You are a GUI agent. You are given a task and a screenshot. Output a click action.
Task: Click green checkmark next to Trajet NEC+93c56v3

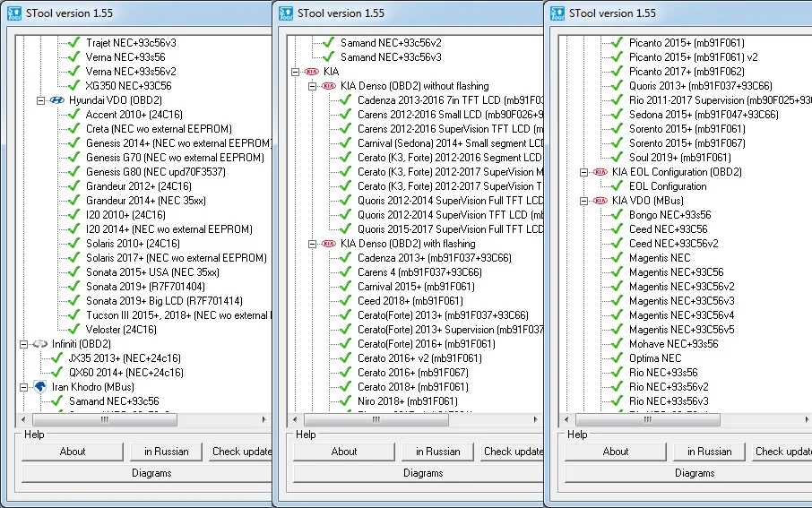pyautogui.click(x=74, y=42)
